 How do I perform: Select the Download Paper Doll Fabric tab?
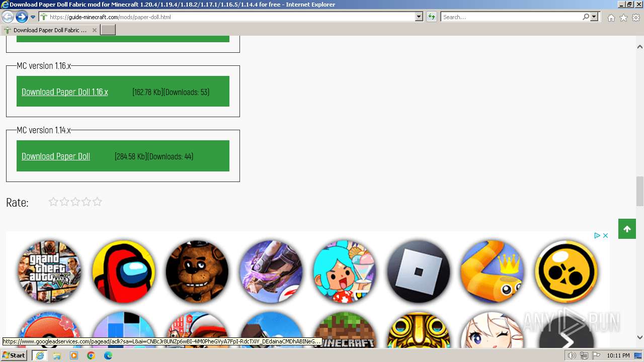pos(50,30)
